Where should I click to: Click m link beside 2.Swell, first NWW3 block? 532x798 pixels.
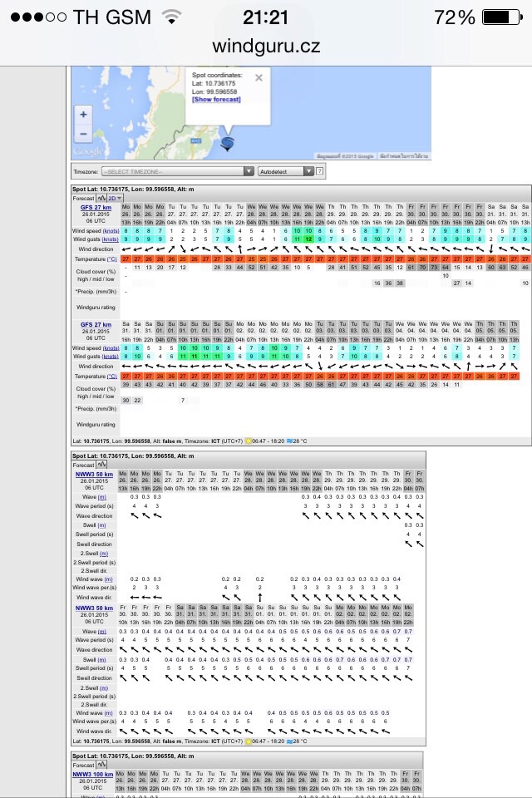point(104,554)
